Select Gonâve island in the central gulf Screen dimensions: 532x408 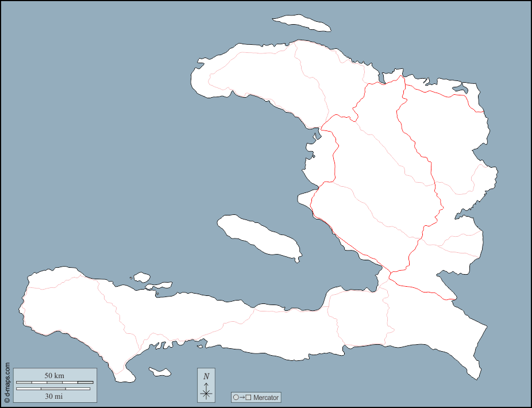(259, 236)
